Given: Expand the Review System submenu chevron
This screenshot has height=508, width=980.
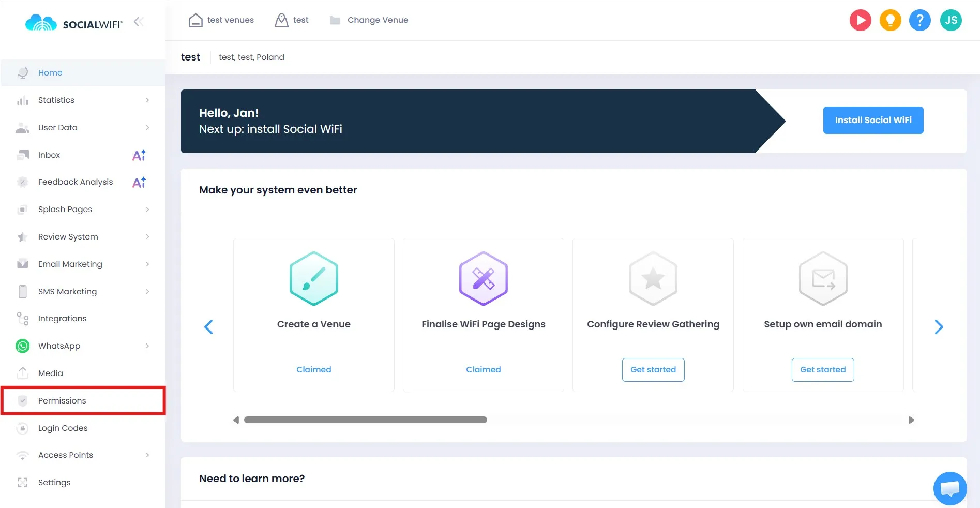Looking at the screenshot, I should pyautogui.click(x=147, y=237).
